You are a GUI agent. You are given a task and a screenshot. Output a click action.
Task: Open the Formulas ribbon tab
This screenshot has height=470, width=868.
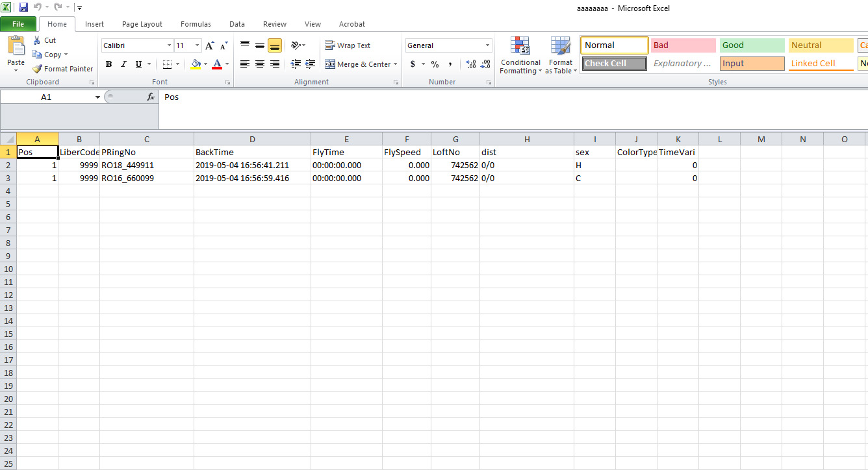click(x=196, y=24)
